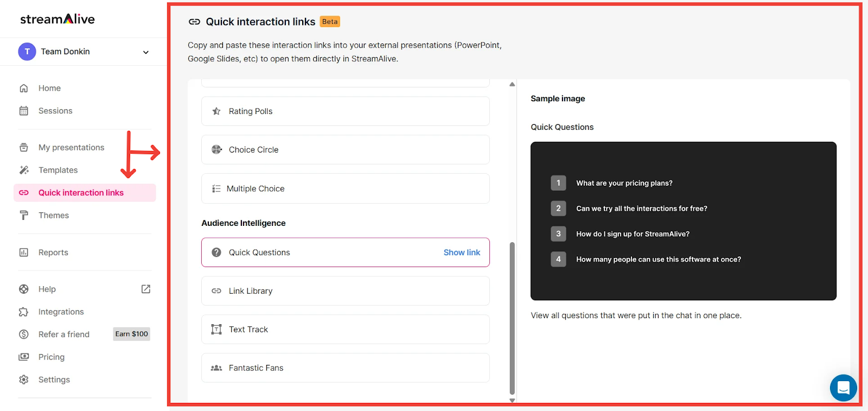
Task: Click the Audience Intelligence heading
Action: click(244, 223)
